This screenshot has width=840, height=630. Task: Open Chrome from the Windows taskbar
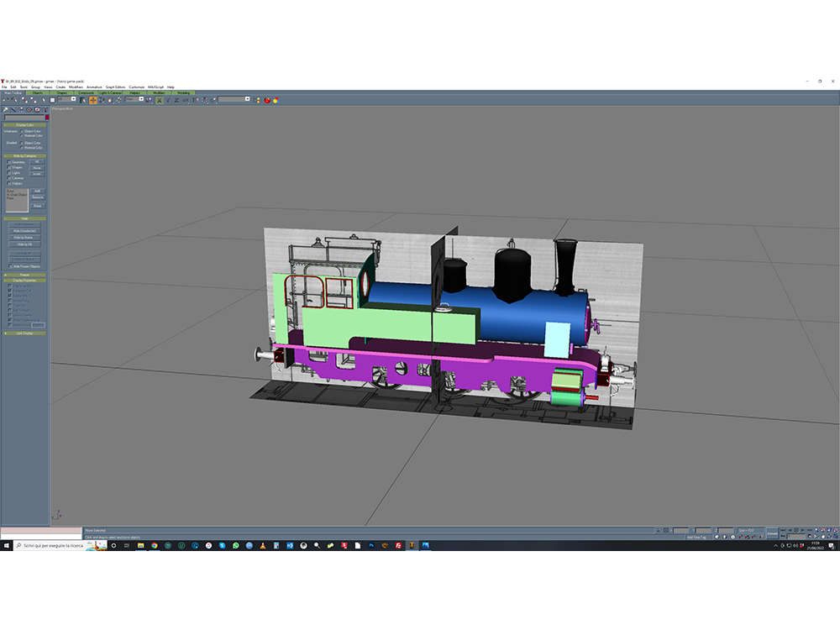[x=155, y=545]
